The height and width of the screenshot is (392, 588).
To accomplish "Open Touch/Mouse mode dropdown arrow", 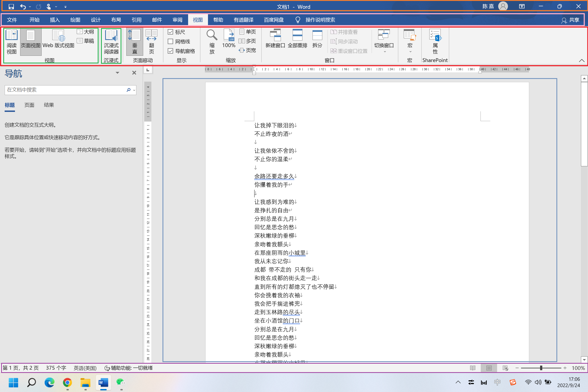I will click(x=56, y=7).
